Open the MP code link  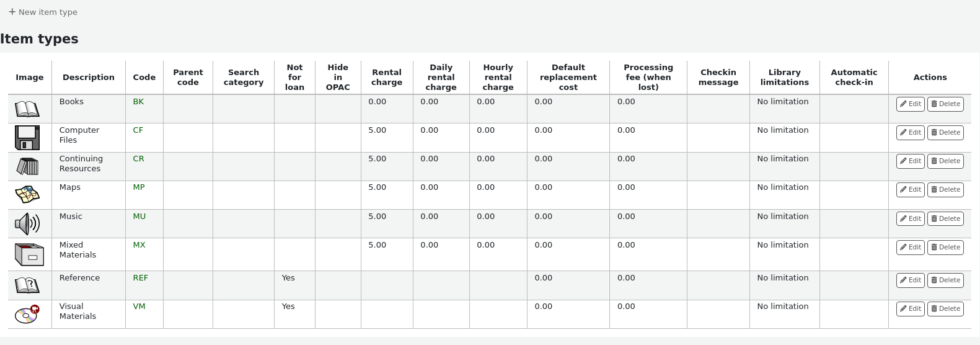pyautogui.click(x=139, y=187)
